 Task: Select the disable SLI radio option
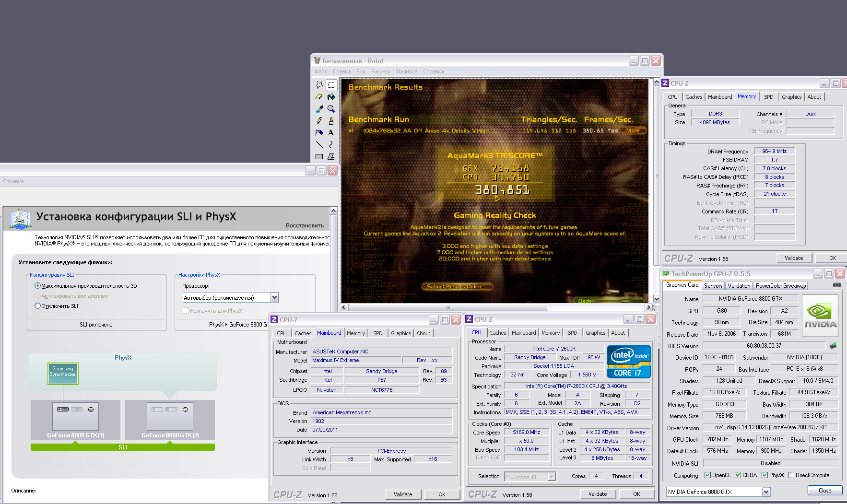coord(37,306)
